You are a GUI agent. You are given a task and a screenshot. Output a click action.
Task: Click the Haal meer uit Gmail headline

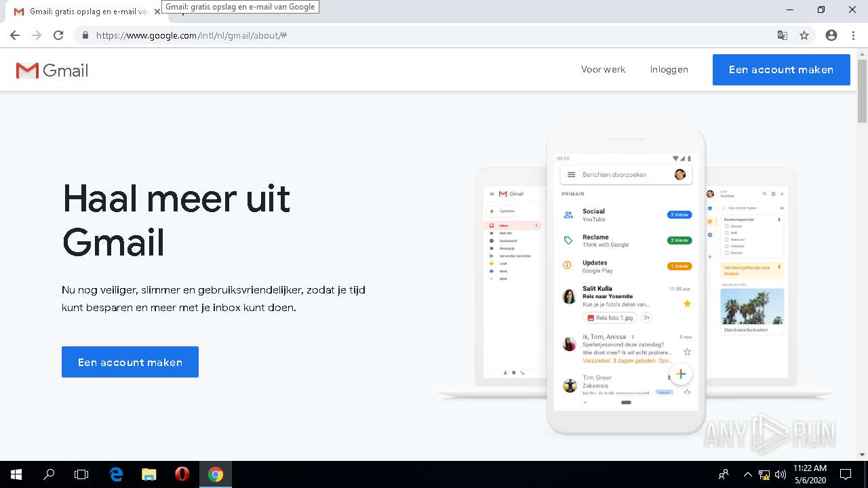point(176,220)
